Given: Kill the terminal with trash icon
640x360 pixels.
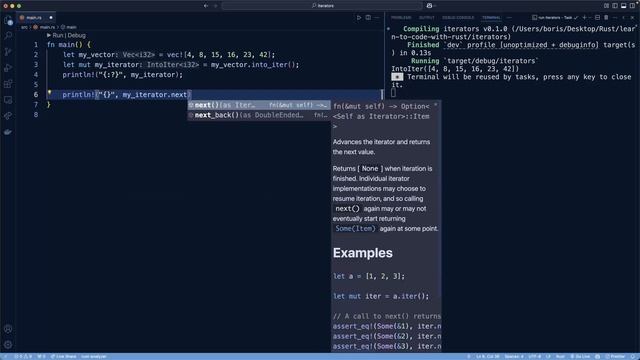Looking at the screenshot, I should (606, 18).
